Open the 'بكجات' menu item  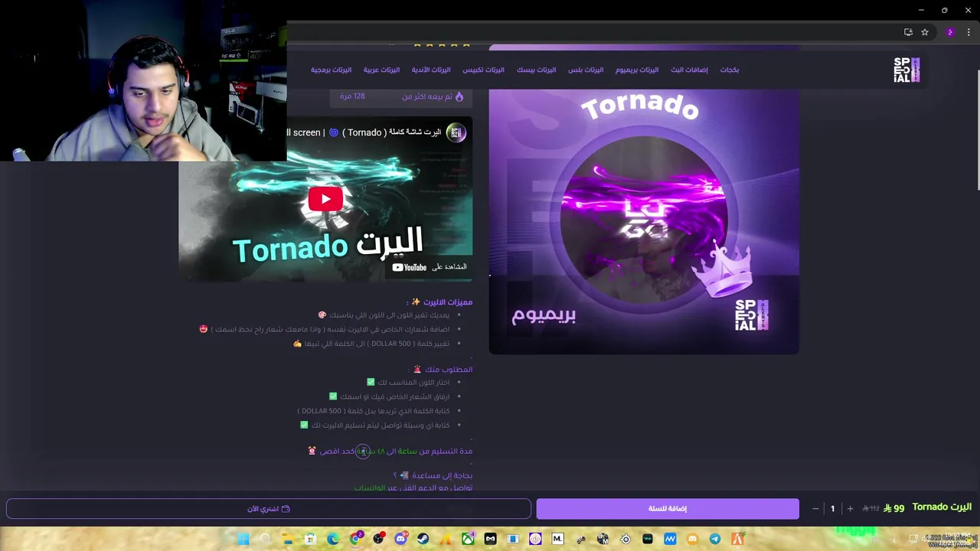(730, 70)
